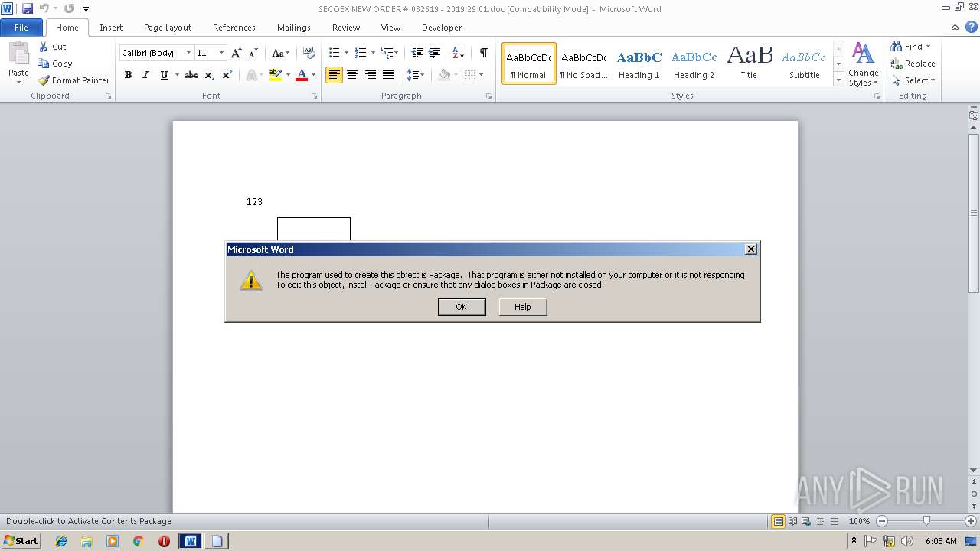This screenshot has width=980, height=551.
Task: Click Save icon in Quick Access Toolbar
Action: click(x=28, y=8)
